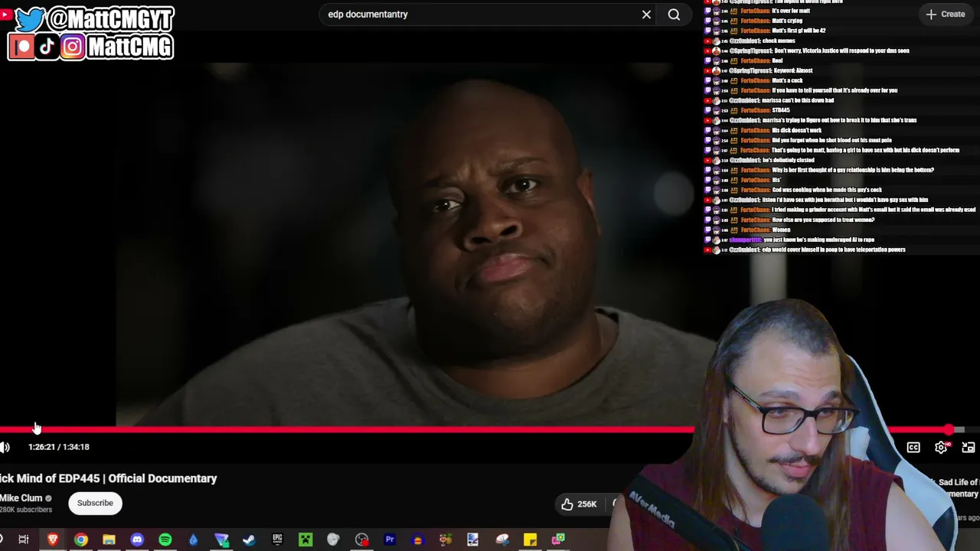This screenshot has width=980, height=551.
Task: Launch Minecraft from the taskbar
Action: click(x=305, y=540)
